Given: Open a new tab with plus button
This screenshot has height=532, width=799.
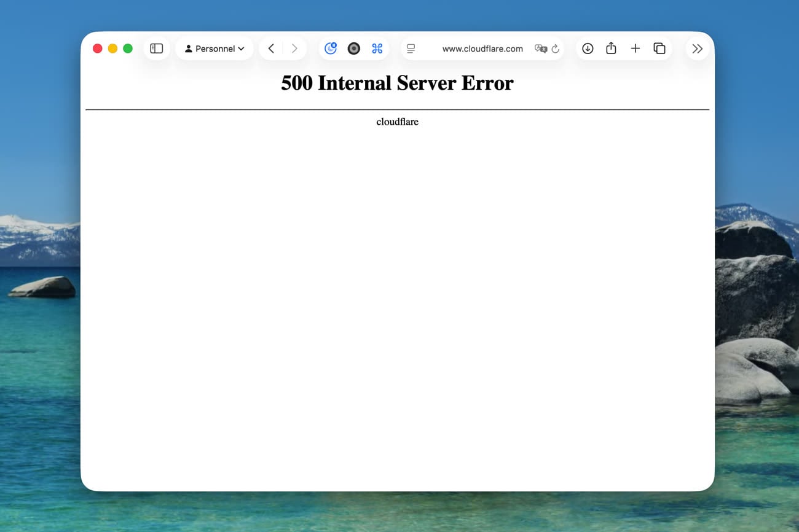Looking at the screenshot, I should (x=635, y=48).
